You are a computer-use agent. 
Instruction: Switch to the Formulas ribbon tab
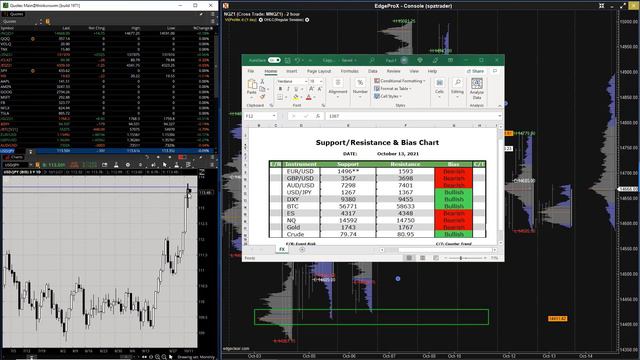pyautogui.click(x=350, y=71)
